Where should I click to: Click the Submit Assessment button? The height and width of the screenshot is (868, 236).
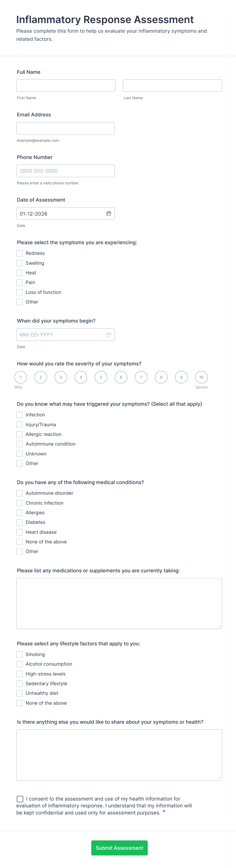point(119,848)
